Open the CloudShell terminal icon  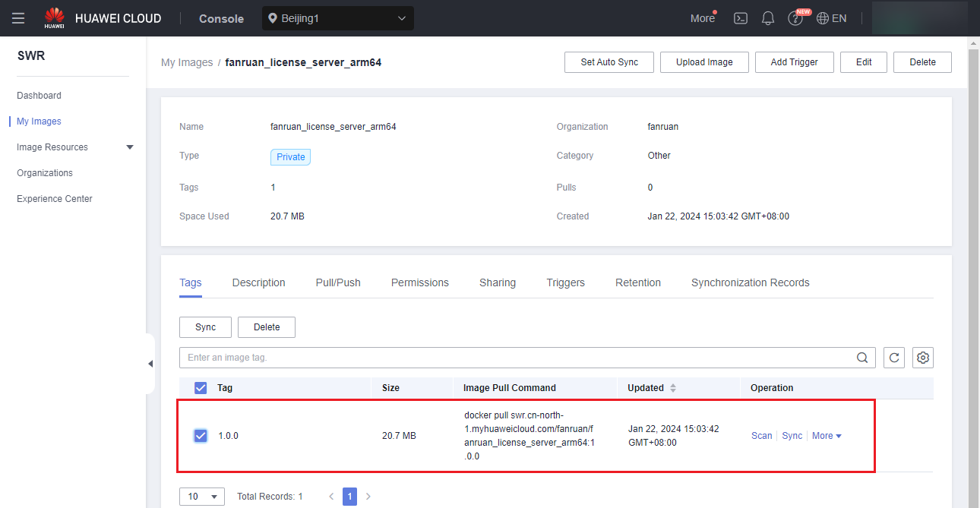coord(741,18)
